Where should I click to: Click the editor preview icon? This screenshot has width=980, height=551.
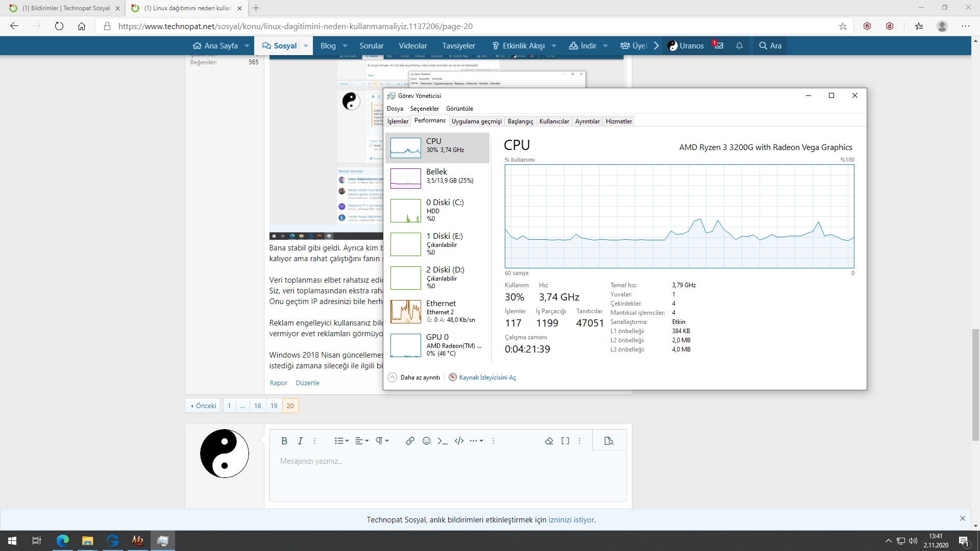(608, 441)
